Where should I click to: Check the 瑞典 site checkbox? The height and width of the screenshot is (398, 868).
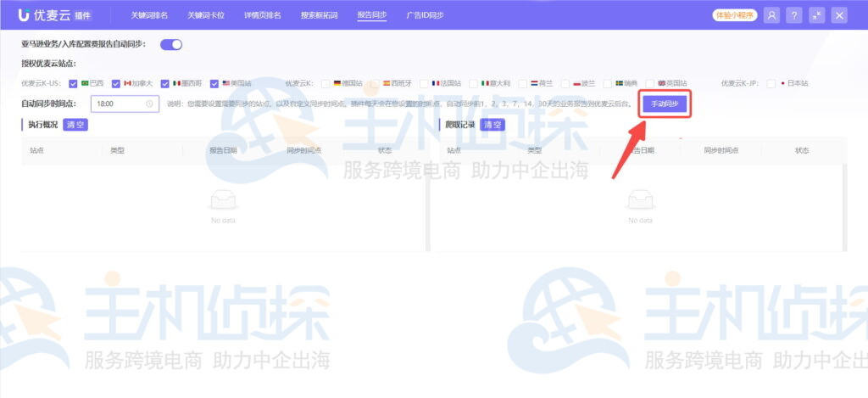point(607,84)
